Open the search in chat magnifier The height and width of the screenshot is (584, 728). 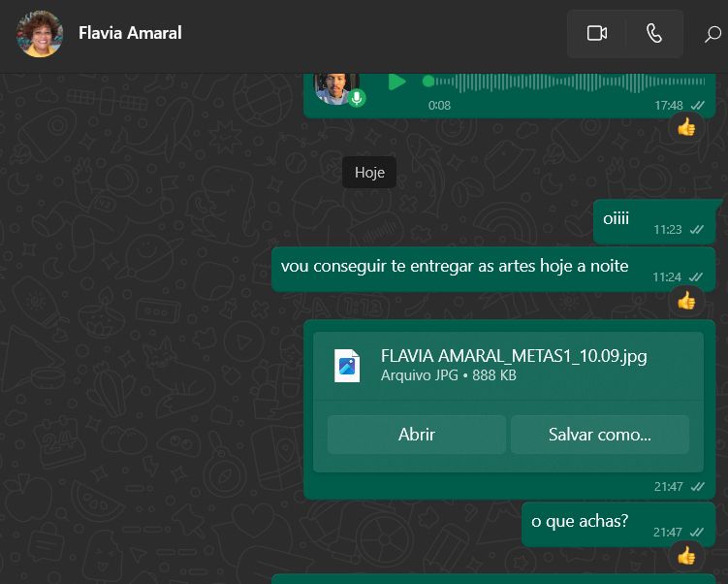(x=712, y=34)
